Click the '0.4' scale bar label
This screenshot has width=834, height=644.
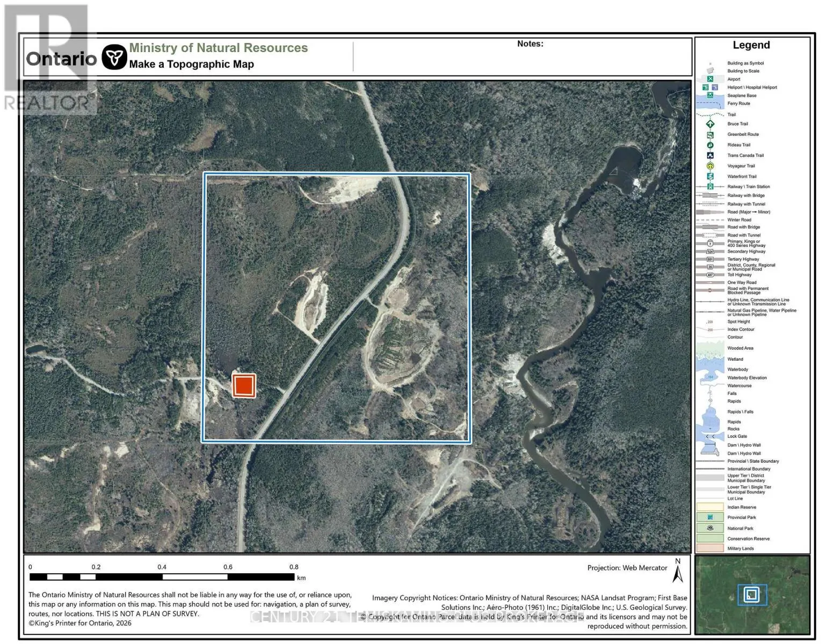162,567
